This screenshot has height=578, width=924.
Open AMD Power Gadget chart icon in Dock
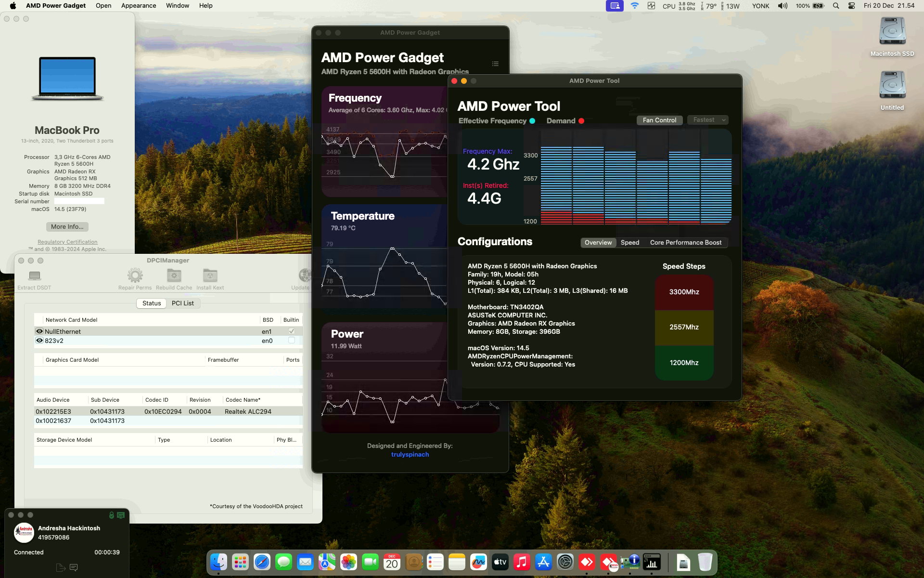click(652, 562)
